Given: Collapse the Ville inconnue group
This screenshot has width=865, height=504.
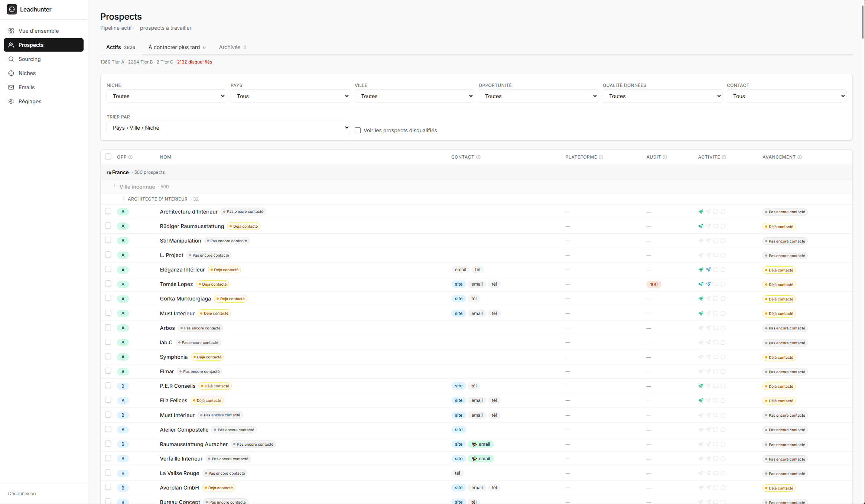Looking at the screenshot, I should pos(477,187).
